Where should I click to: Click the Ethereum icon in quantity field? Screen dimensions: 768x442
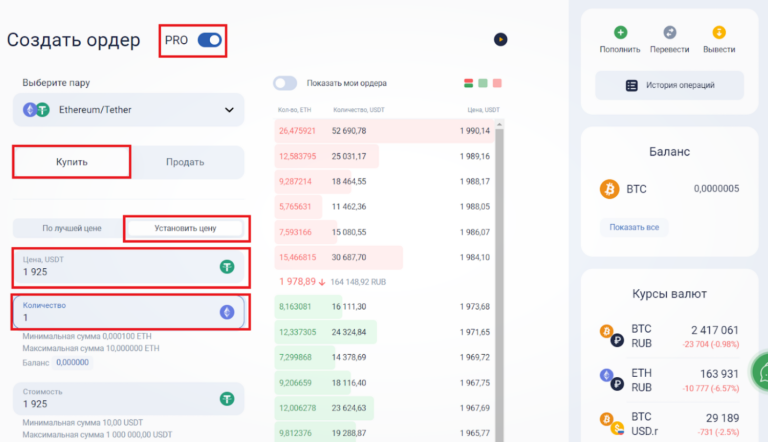point(227,312)
